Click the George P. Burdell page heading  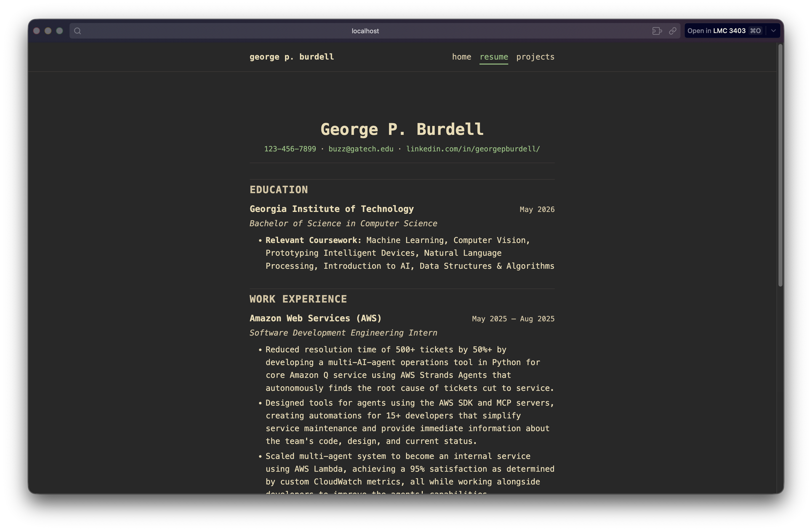(x=401, y=129)
